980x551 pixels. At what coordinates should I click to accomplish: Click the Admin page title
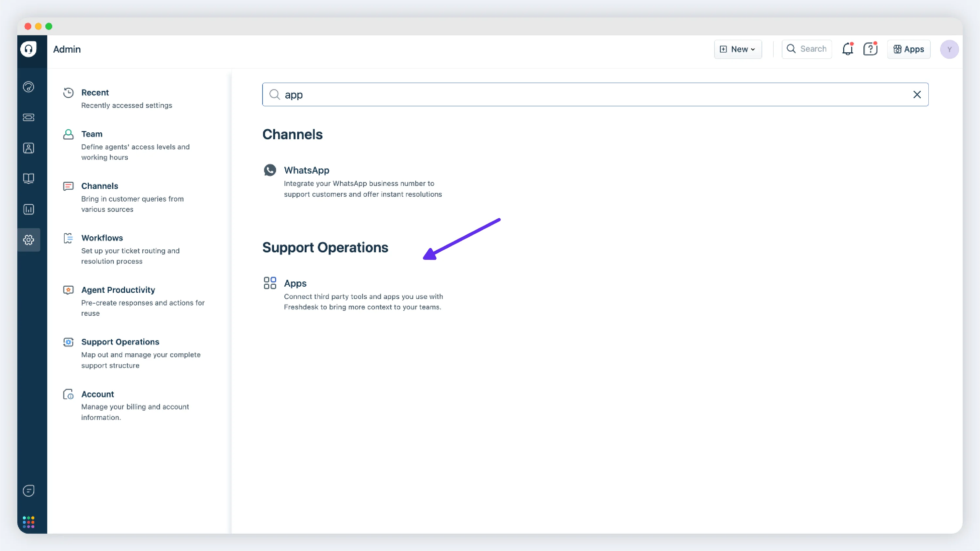pos(67,49)
